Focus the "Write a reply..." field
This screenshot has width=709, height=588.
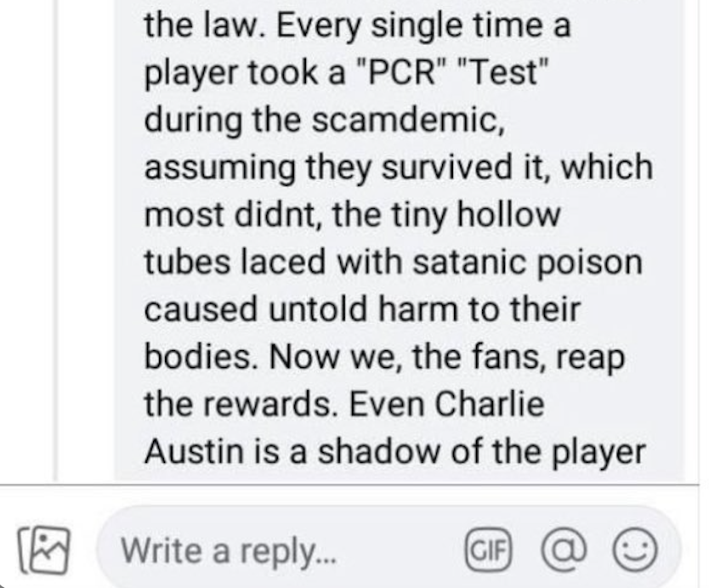click(x=389, y=550)
